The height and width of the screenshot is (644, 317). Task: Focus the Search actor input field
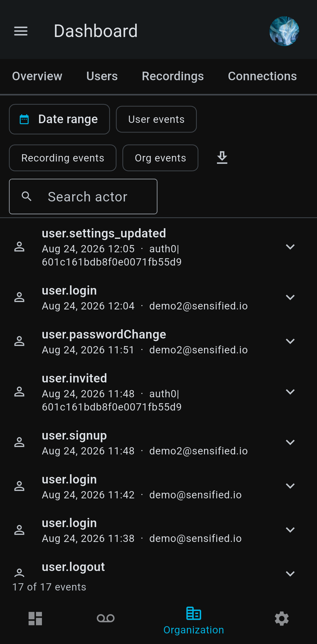pos(83,197)
